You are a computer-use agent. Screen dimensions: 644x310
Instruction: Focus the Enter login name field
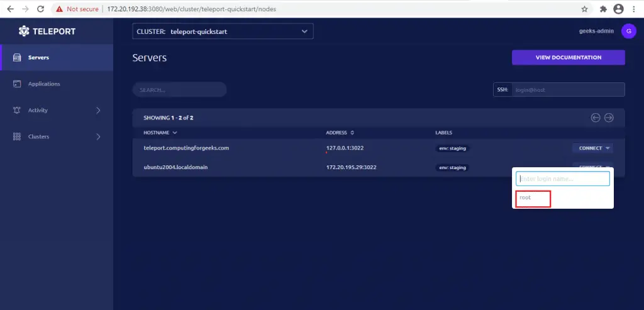(x=563, y=179)
